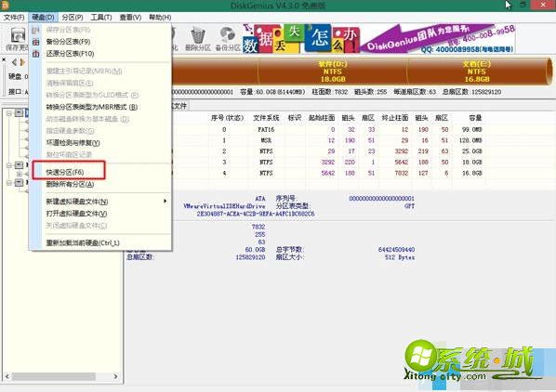The image size is (556, 392).
Task: Click the 重建主引导记录(MBR) menu entry
Action: coord(100,72)
